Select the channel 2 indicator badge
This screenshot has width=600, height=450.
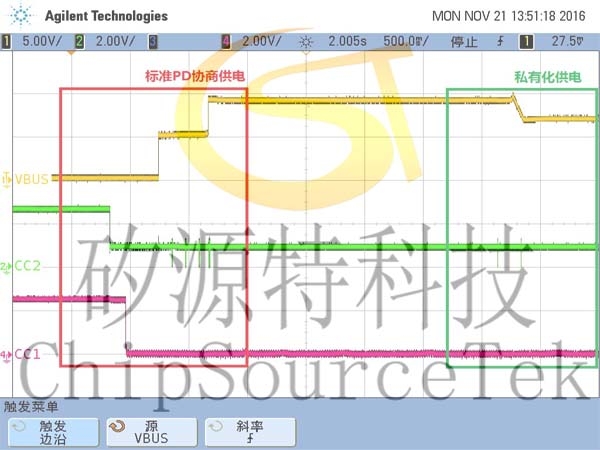[79, 41]
